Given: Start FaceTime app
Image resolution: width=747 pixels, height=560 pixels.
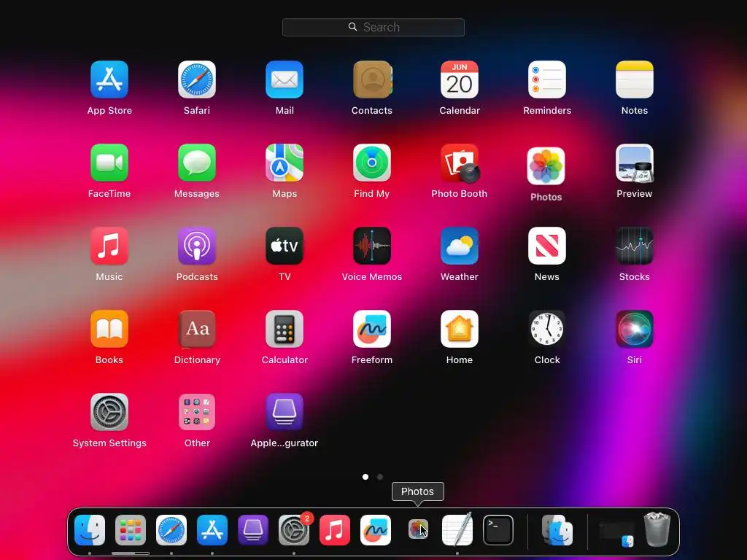Looking at the screenshot, I should tap(109, 163).
